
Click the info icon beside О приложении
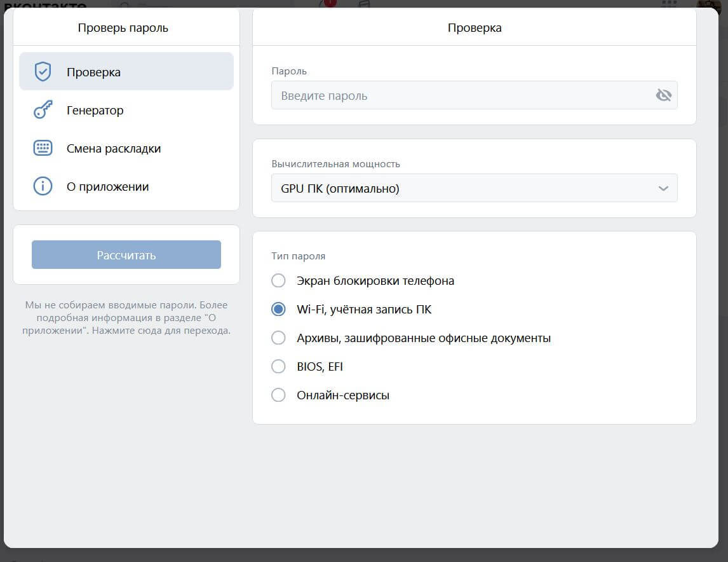click(42, 186)
